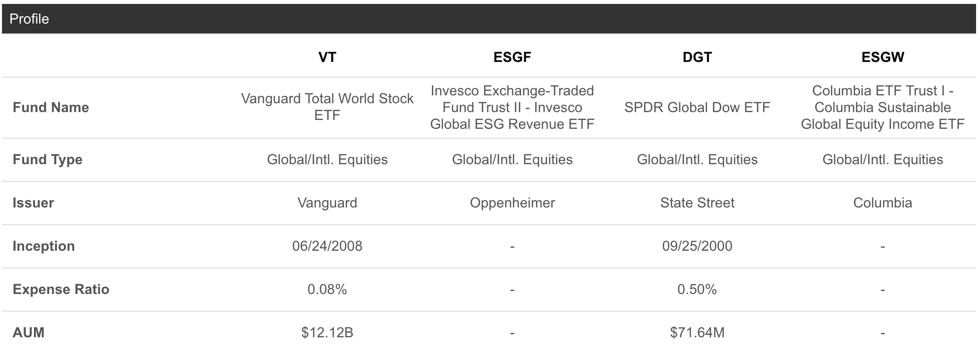The width and height of the screenshot is (980, 353).
Task: Click the Vanguard issuer cell
Action: 327,203
